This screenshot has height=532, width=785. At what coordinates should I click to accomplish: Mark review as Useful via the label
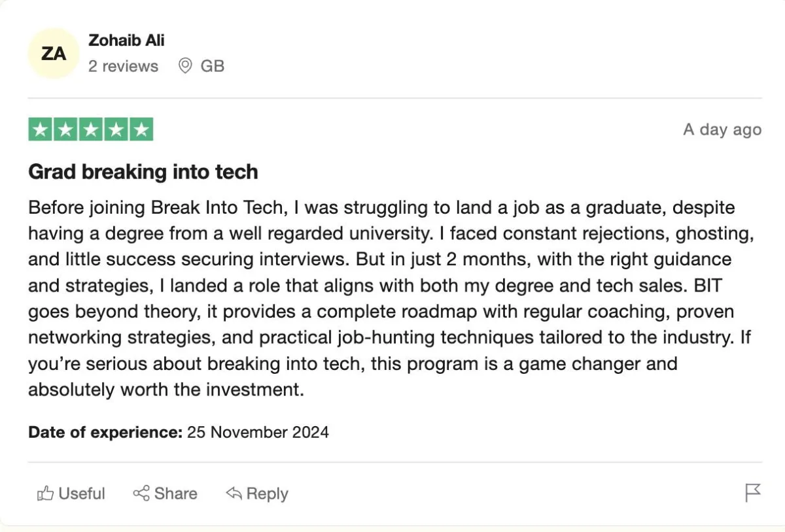(82, 493)
